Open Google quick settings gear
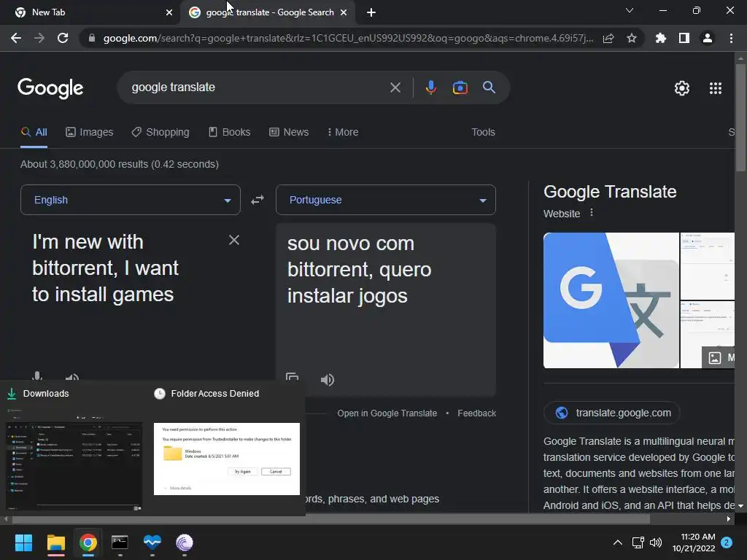 click(682, 88)
